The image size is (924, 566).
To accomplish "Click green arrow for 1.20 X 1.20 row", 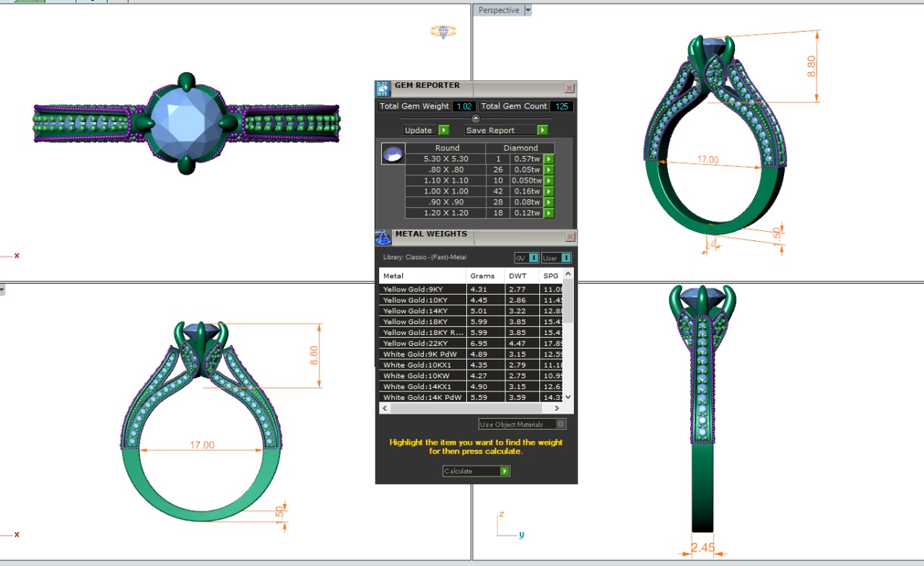I will (x=549, y=213).
